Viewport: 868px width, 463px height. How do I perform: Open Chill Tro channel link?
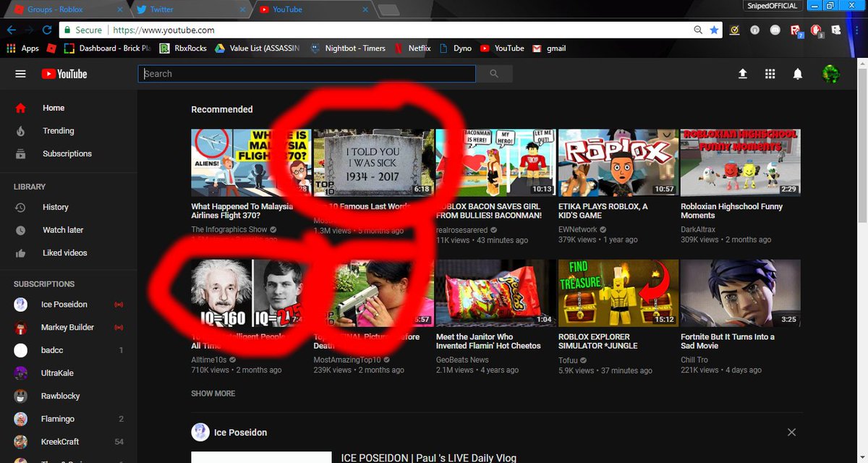click(x=696, y=360)
